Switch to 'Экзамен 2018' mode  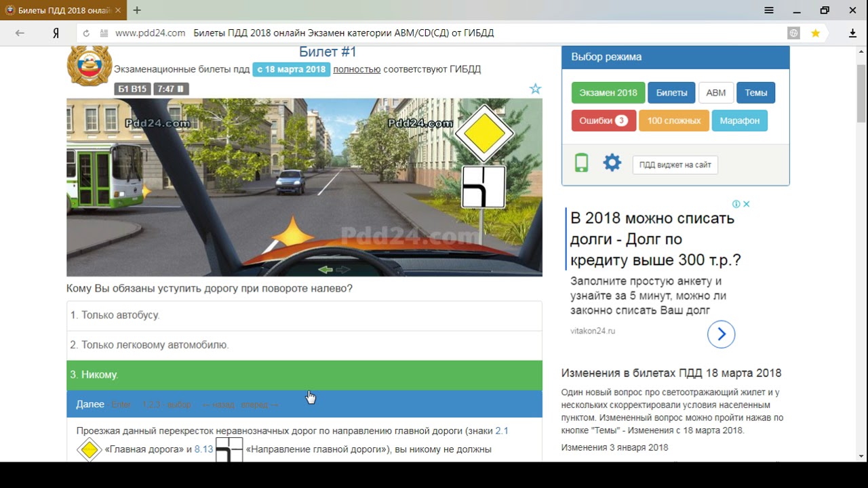(608, 93)
